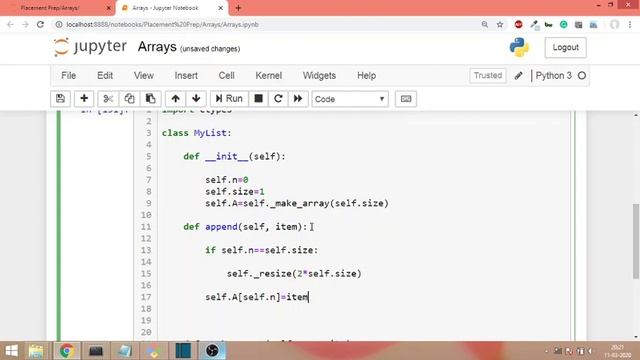Restart the kernel circular arrow icon

(x=278, y=99)
